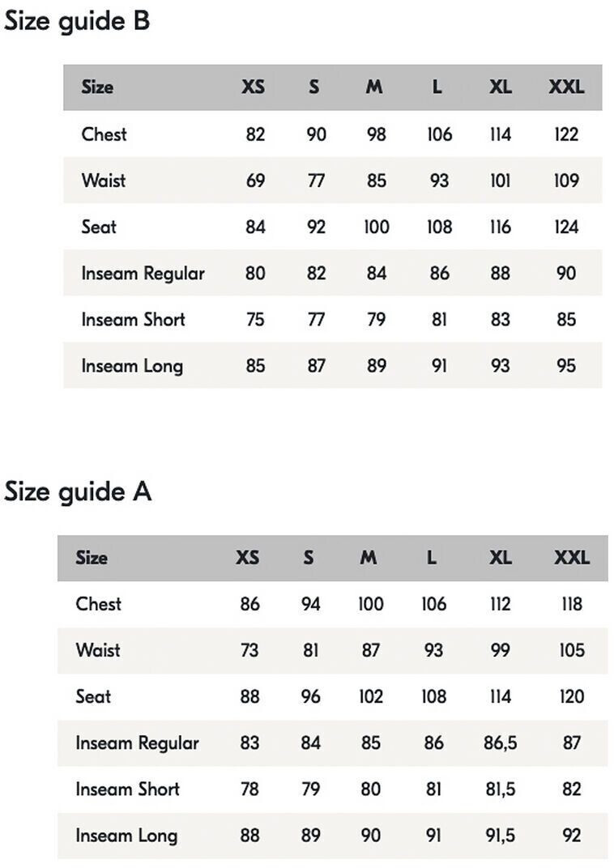Select the 91,5 Inseam Long value
Image resolution: width=614 pixels, height=868 pixels.
point(500,836)
